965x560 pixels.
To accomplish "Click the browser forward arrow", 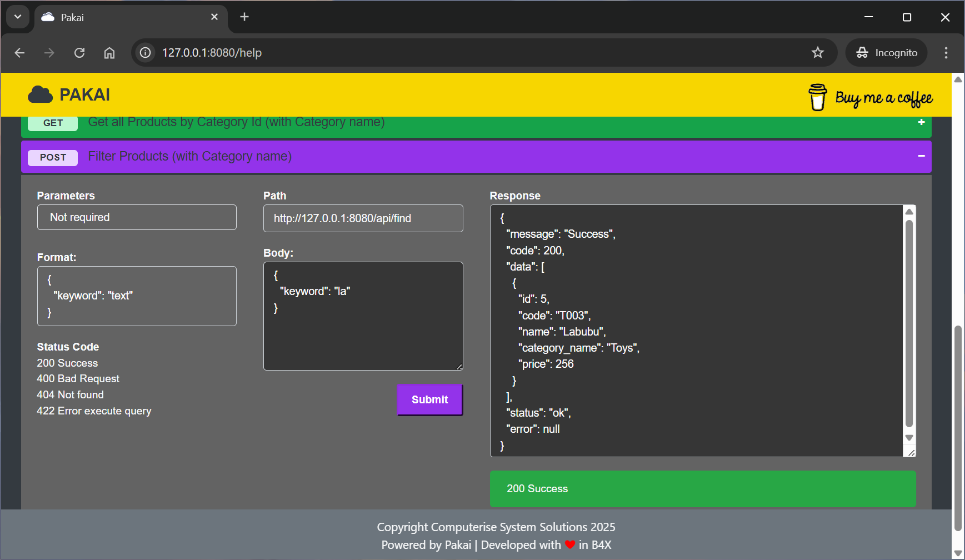I will [49, 53].
